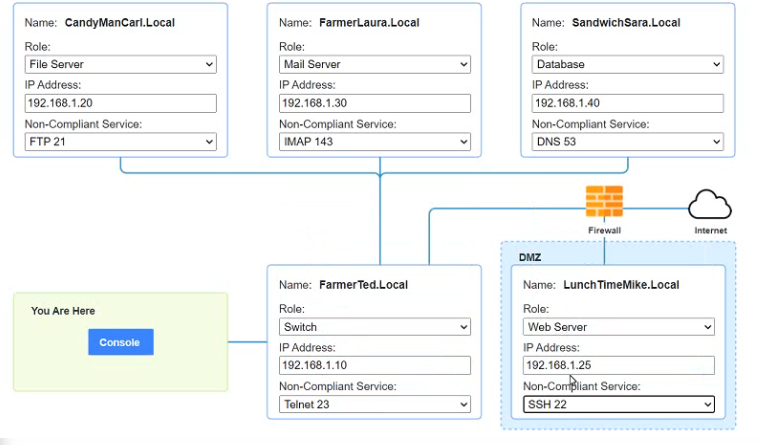
Task: Click the 192.168.1.10 IP address field
Action: [375, 365]
